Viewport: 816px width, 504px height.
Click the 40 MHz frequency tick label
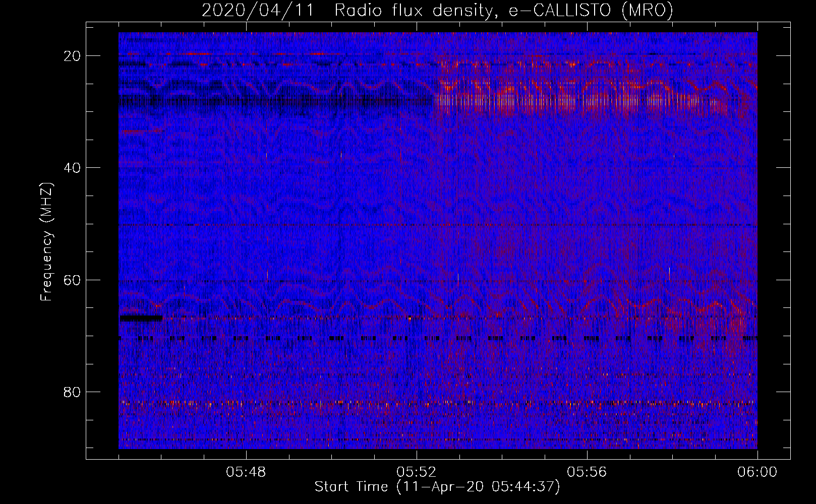point(72,168)
